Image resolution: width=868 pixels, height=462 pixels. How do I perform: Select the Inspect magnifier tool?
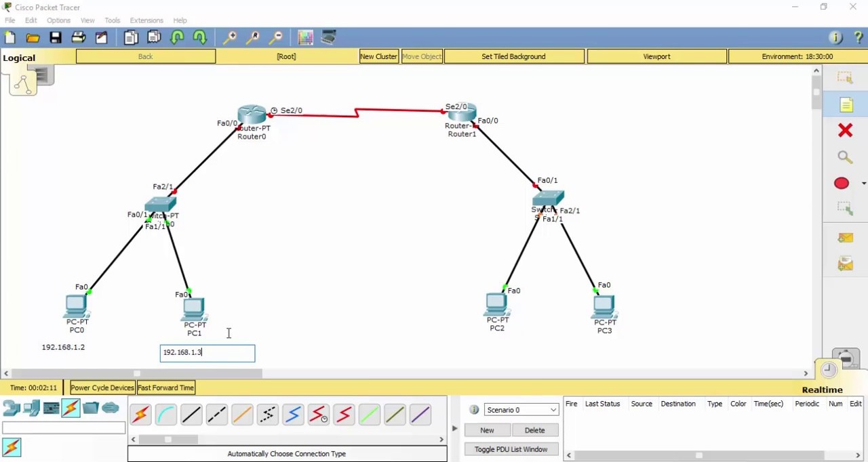(844, 157)
